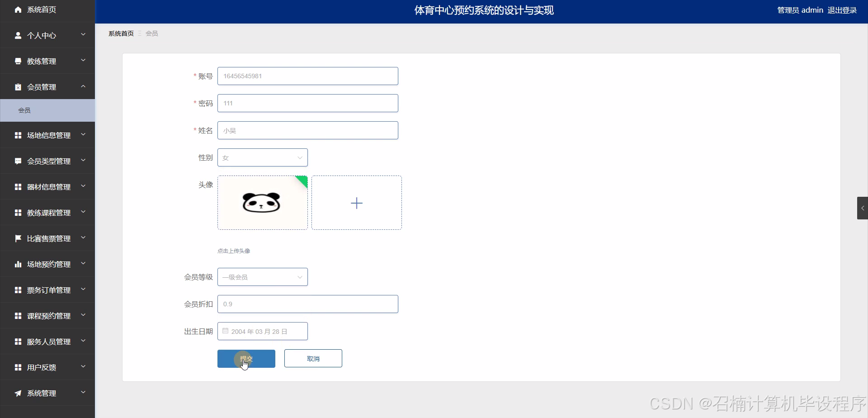Open the 性别 gender dropdown
The width and height of the screenshot is (868, 418).
tap(262, 157)
